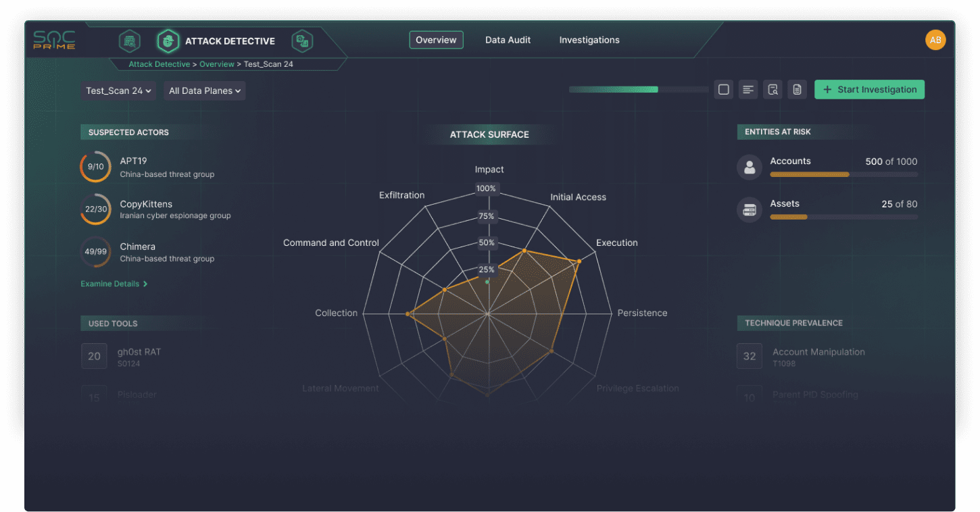980x512 pixels.
Task: Click the SOC Prime logo
Action: point(55,41)
